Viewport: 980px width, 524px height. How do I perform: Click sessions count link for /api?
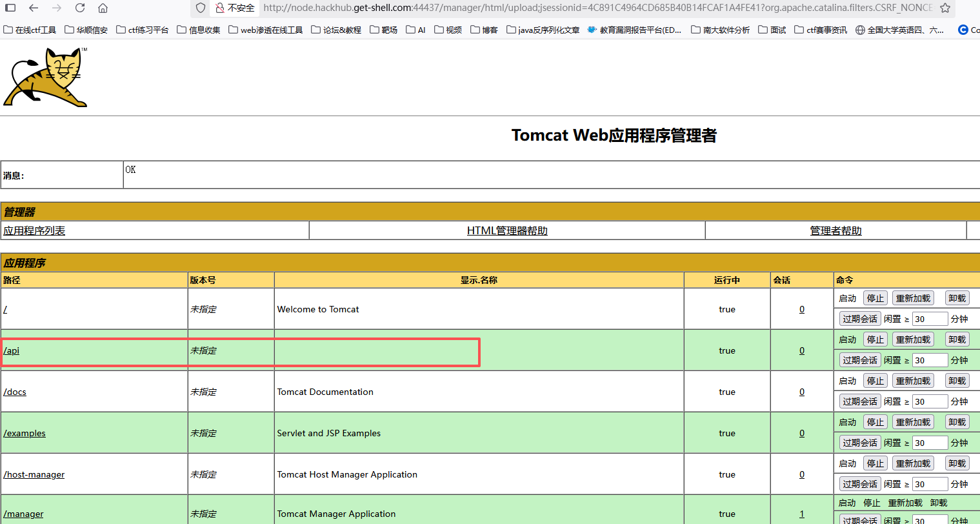pyautogui.click(x=802, y=350)
